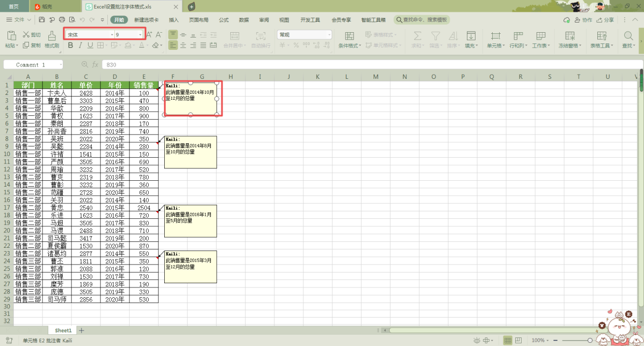Open the Insert (插入) ribbon tab
Screen dimensions: 644x346
coord(174,20)
